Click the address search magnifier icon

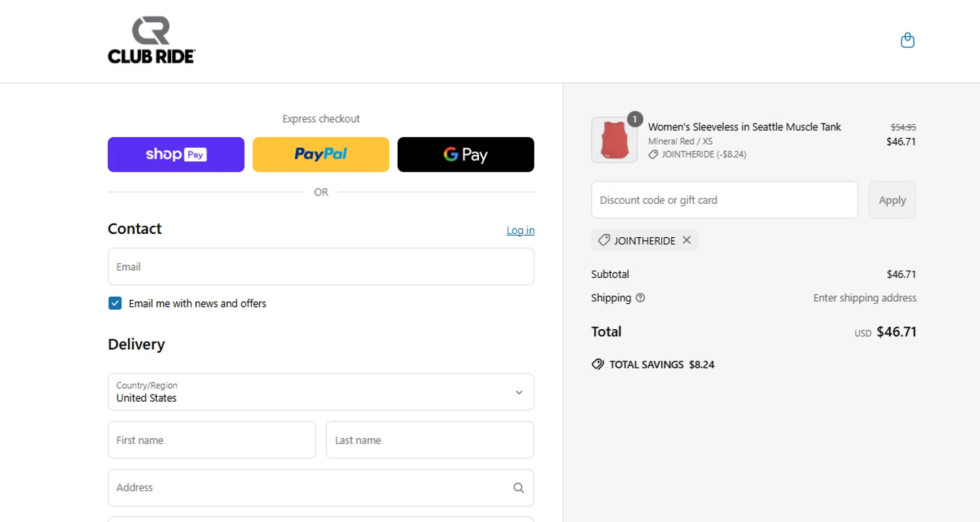coord(519,487)
